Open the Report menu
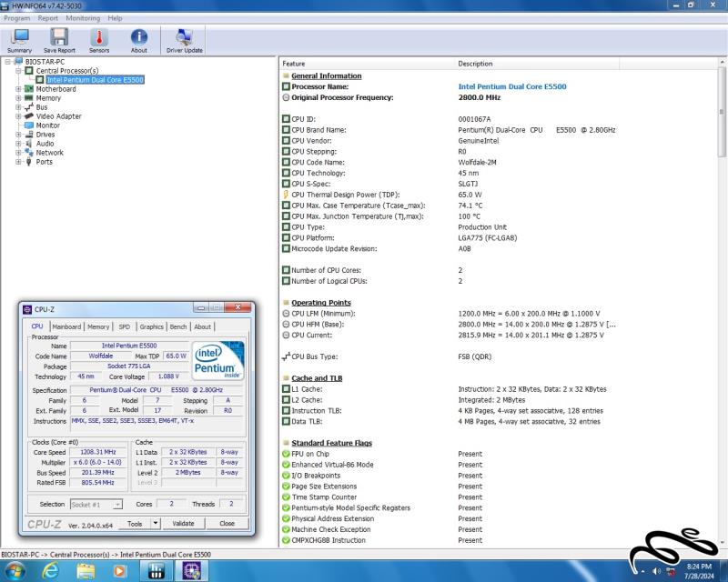 [x=48, y=18]
